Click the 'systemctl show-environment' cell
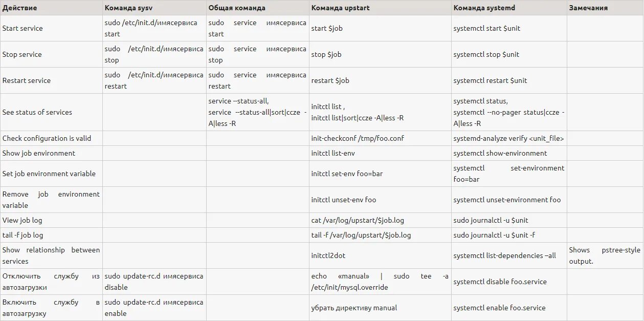Viewport: 644px width, 321px height. (500, 153)
